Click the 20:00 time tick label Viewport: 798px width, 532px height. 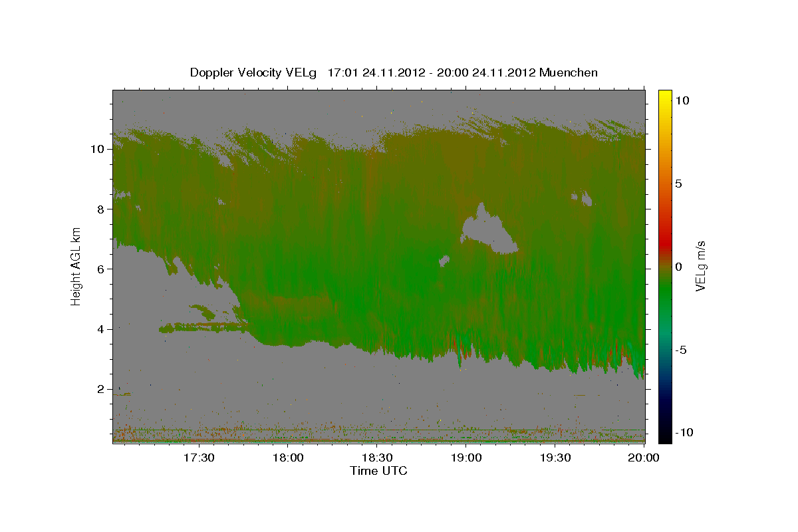(x=644, y=458)
